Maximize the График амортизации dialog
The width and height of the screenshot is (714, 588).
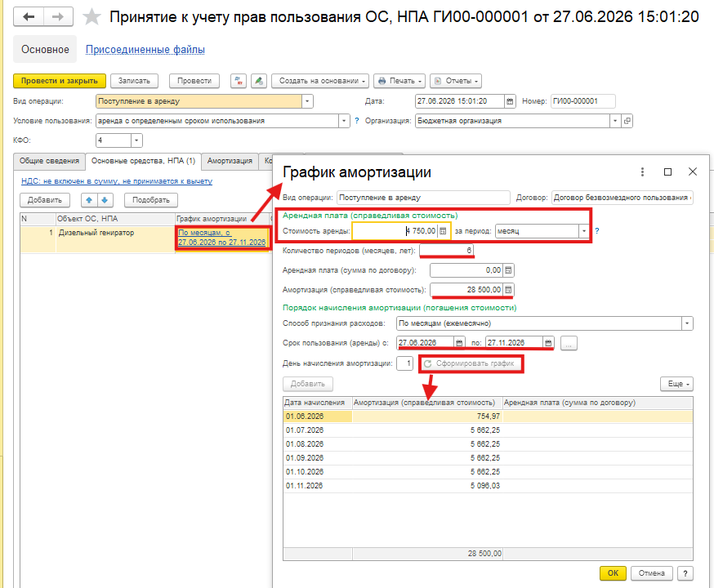point(667,172)
